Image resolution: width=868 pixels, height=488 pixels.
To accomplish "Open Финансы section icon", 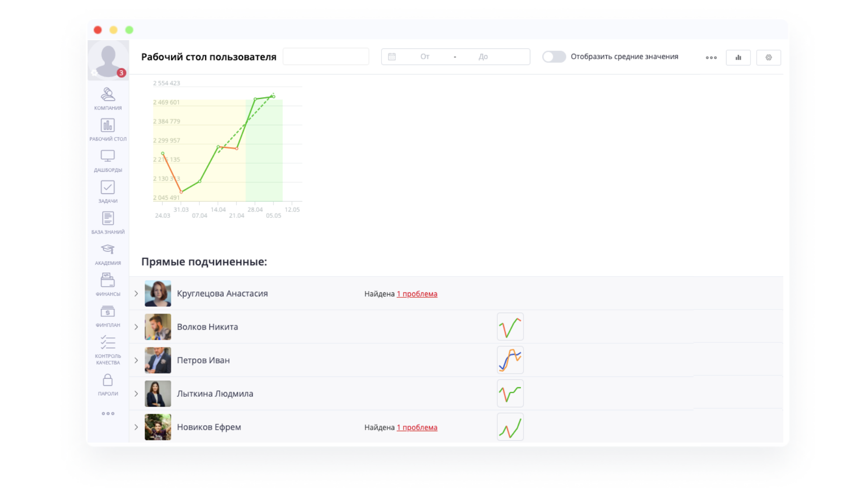I will 108,281.
